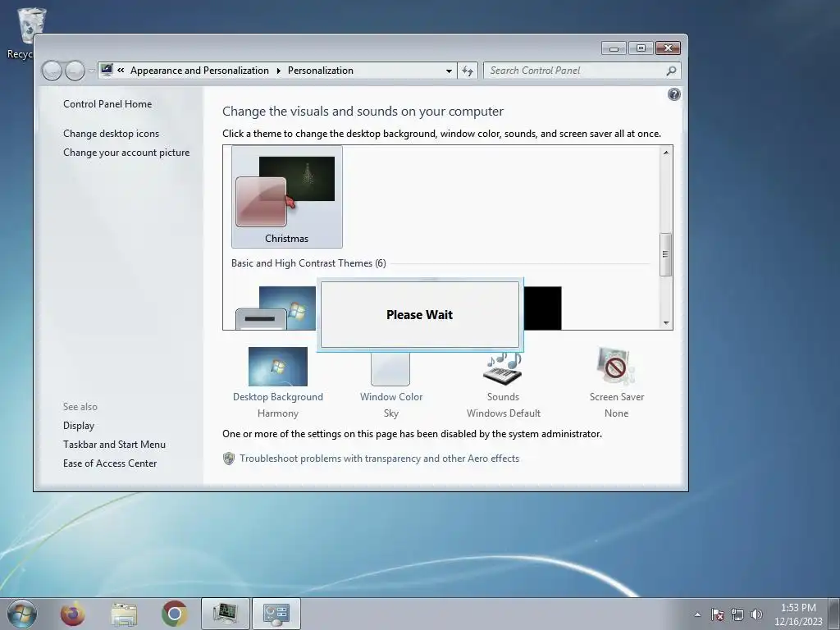Viewport: 840px width, 630px height.
Task: Minimize the Personalization window
Action: [x=614, y=48]
